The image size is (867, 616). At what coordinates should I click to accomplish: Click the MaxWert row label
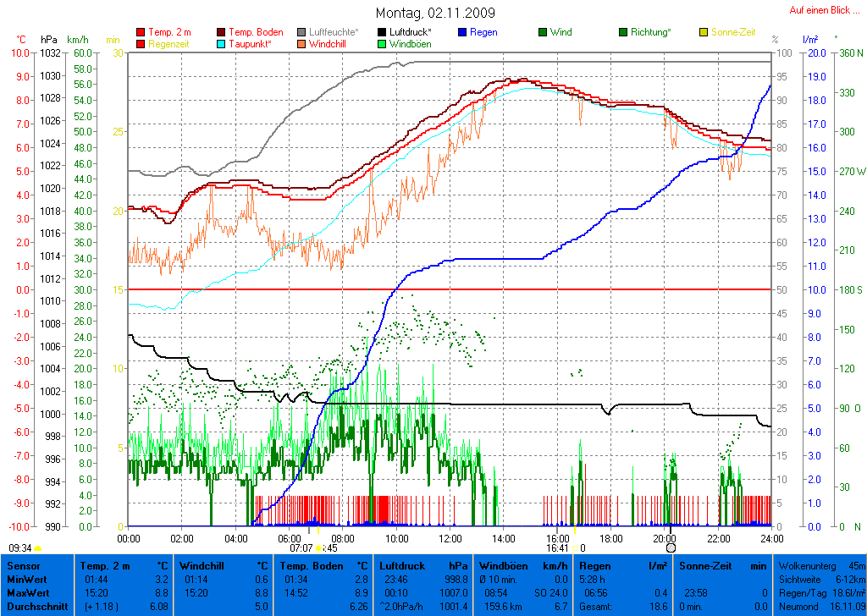(26, 592)
